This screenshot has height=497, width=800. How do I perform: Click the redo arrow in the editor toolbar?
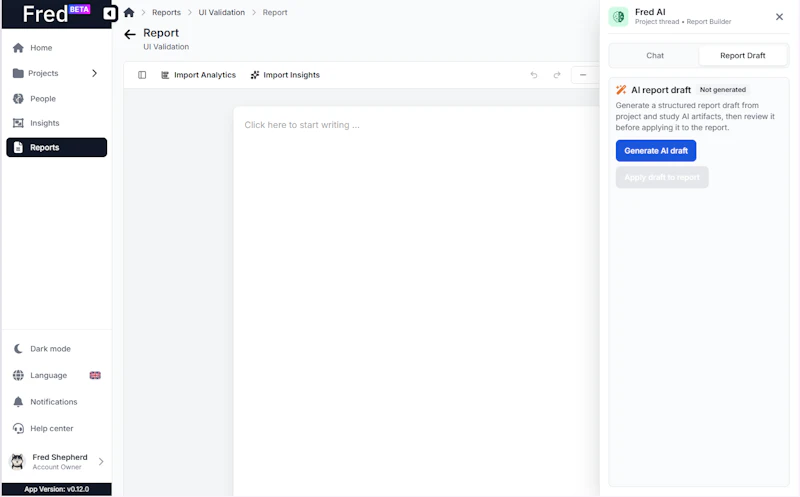(x=557, y=75)
